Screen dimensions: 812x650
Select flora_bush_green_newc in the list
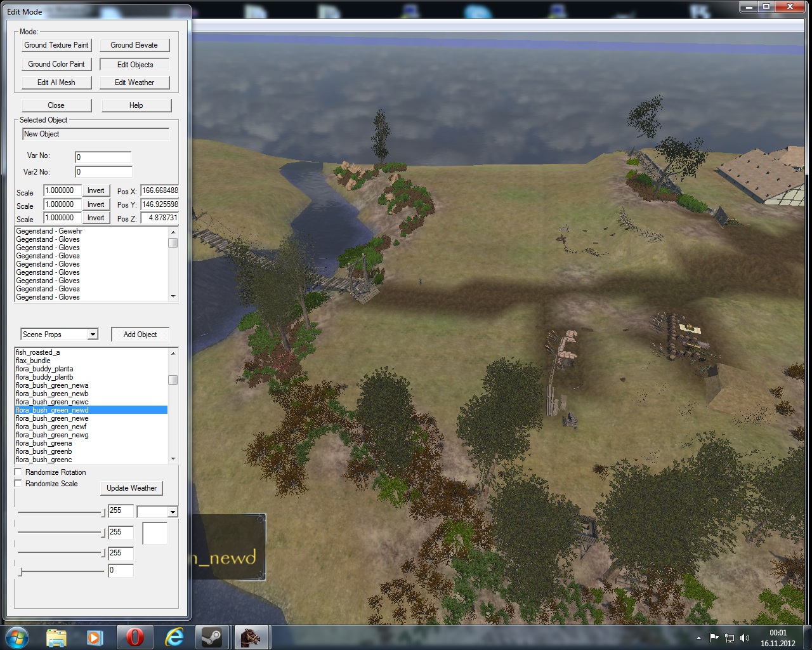(x=91, y=402)
